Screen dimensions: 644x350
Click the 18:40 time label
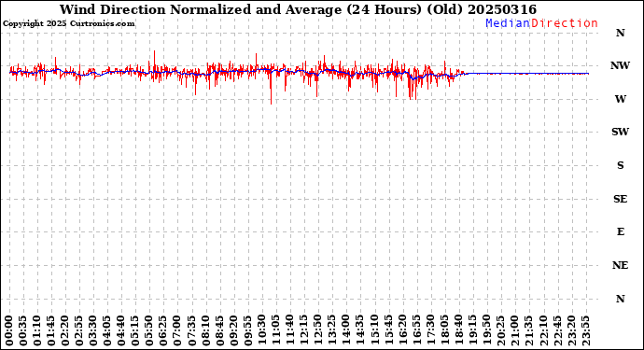click(x=458, y=331)
